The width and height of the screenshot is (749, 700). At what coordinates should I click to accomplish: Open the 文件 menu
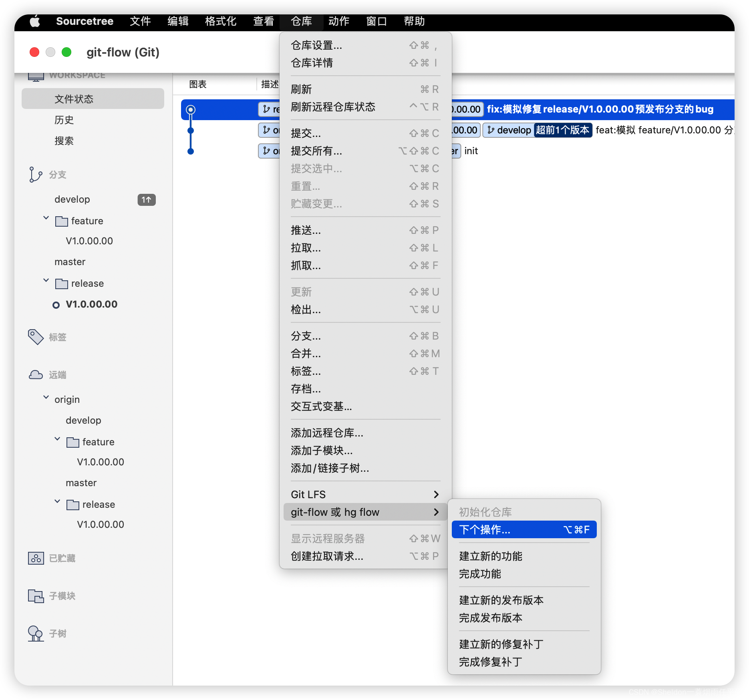tap(140, 21)
